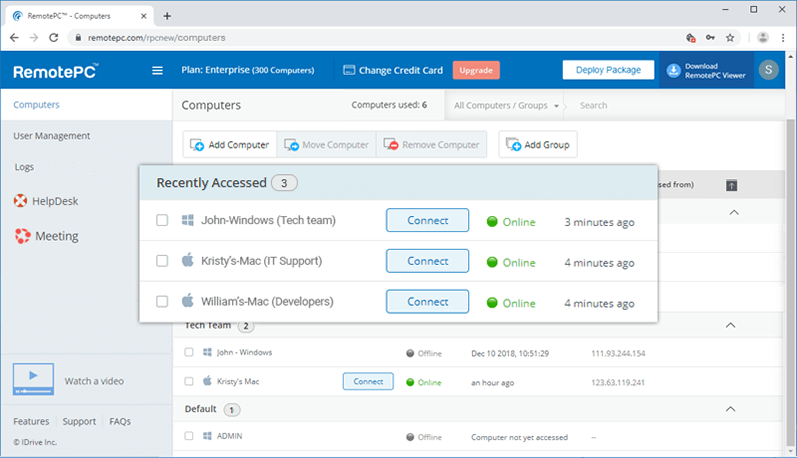The height and width of the screenshot is (458, 797).
Task: Open a new browser tab
Action: (167, 16)
